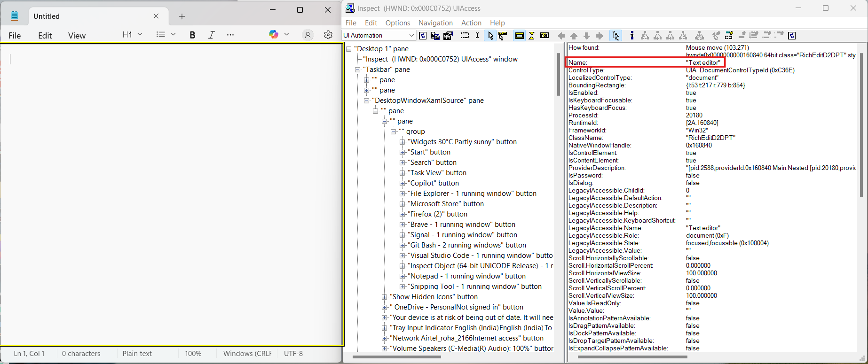Toggle the highlight rectangle button in Inspect
Viewport: 868px width, 364px height.
519,36
